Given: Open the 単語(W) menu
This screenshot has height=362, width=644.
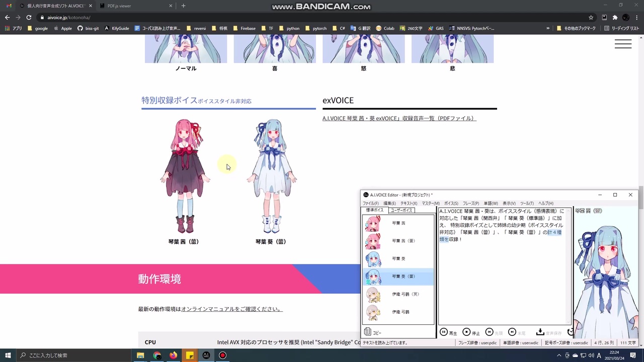Looking at the screenshot, I should (x=491, y=203).
